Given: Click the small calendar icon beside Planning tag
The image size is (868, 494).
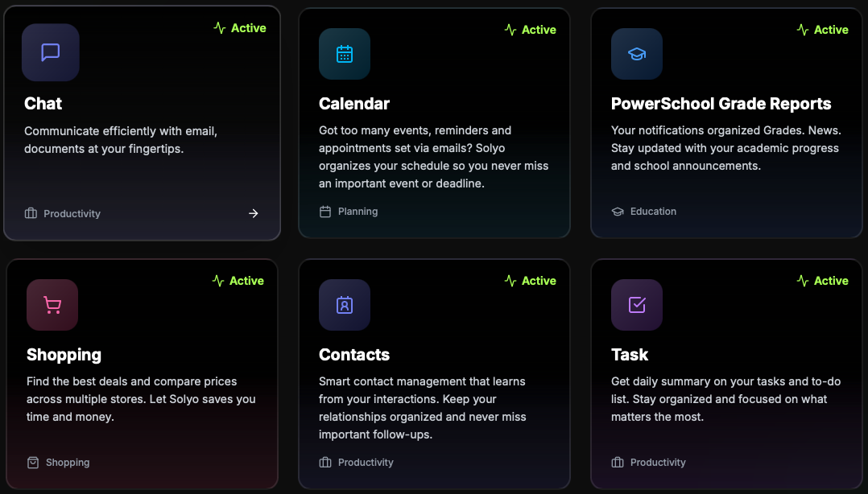Looking at the screenshot, I should (x=325, y=211).
